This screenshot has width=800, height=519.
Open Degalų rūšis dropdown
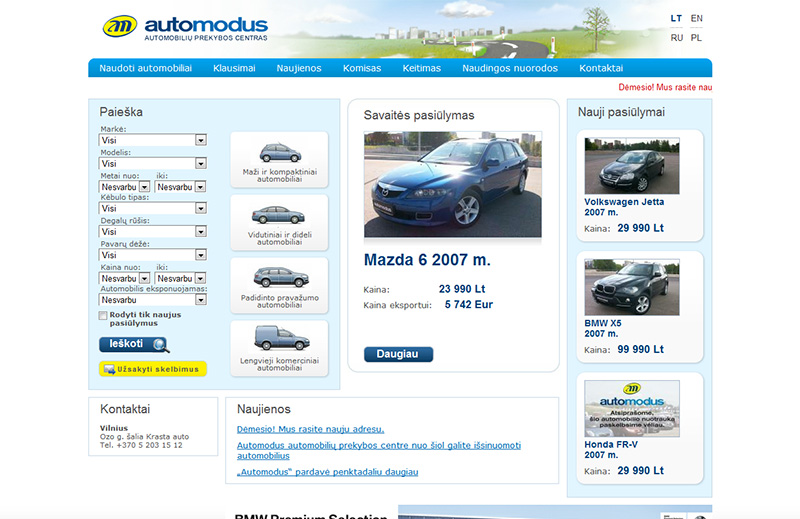click(x=153, y=232)
